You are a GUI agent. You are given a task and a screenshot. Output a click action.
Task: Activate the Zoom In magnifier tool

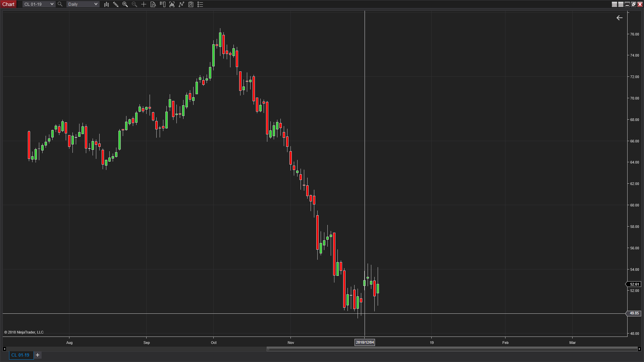[125, 4]
